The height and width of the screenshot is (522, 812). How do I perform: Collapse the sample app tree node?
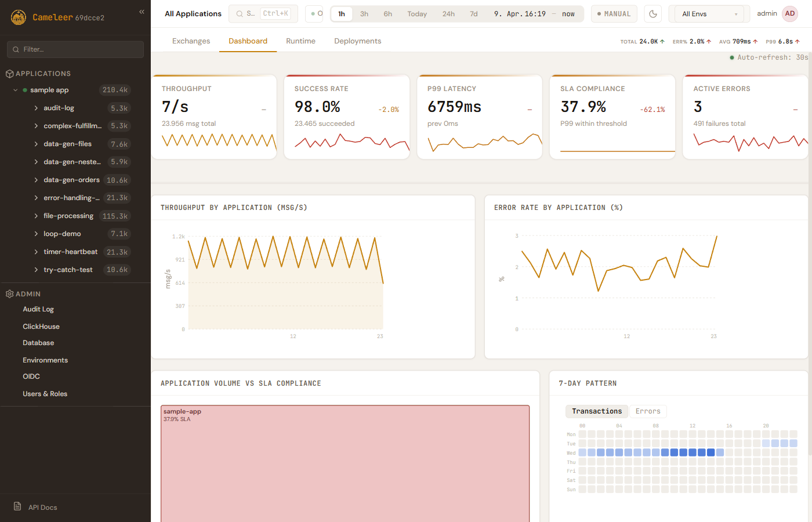pos(16,90)
